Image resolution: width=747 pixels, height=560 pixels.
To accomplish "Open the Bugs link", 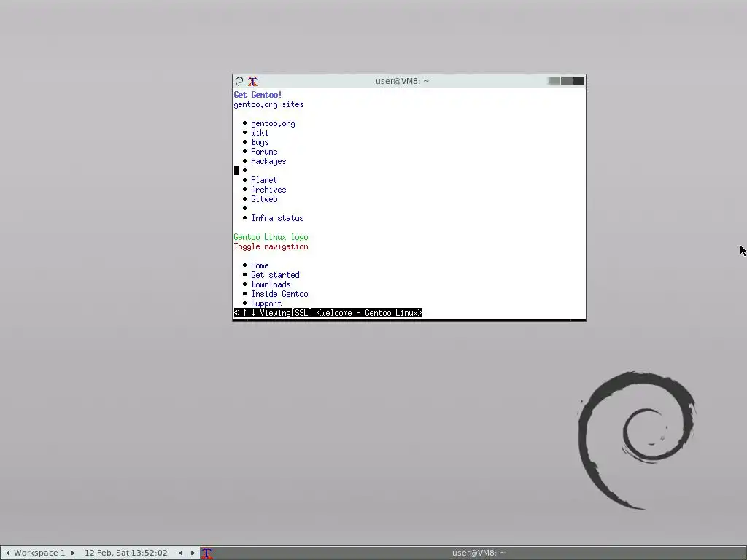I will click(x=260, y=142).
